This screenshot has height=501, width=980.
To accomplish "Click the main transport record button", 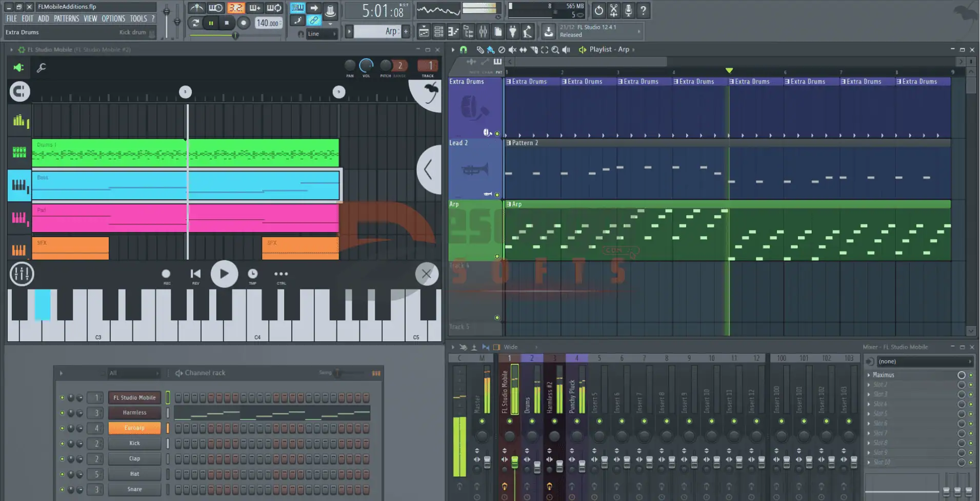I will 244,23.
